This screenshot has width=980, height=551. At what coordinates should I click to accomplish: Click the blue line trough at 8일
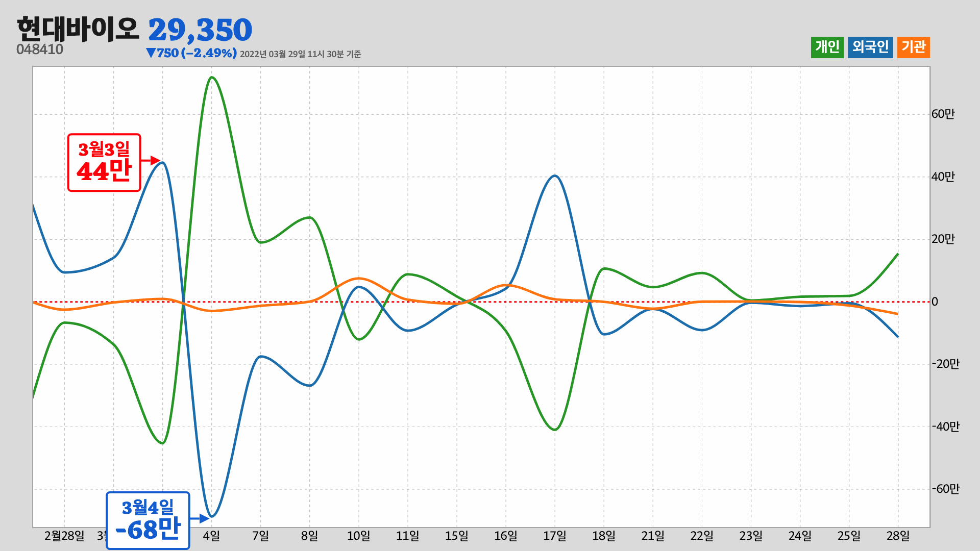click(x=310, y=385)
